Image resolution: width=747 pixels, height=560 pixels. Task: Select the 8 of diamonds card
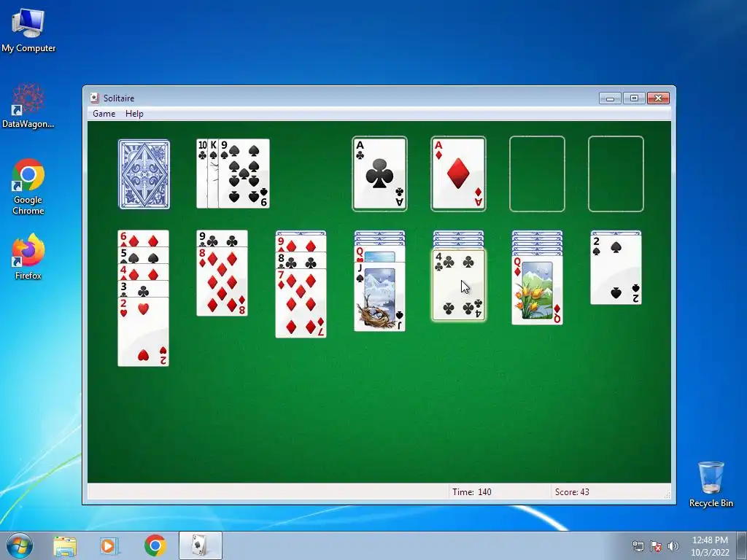[222, 281]
